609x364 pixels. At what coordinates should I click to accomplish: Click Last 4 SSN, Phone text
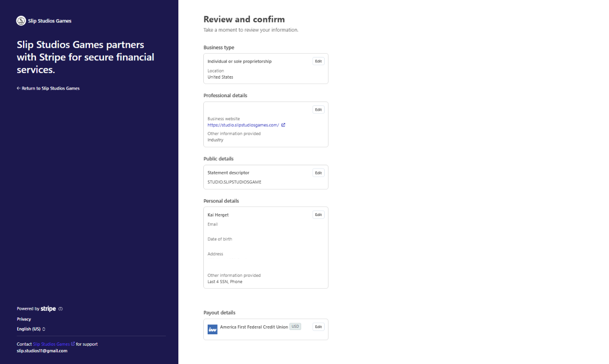[225, 282]
